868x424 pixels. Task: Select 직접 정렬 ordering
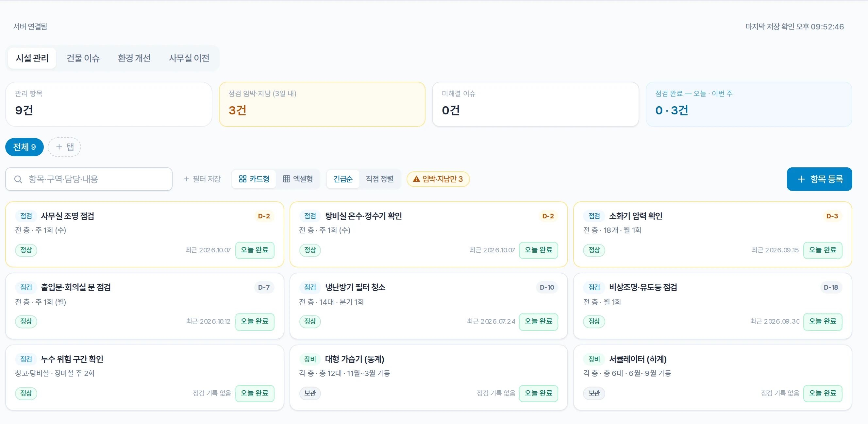click(379, 179)
